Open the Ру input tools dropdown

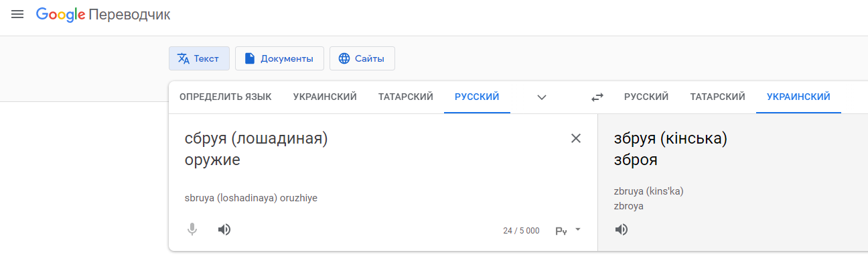click(568, 230)
